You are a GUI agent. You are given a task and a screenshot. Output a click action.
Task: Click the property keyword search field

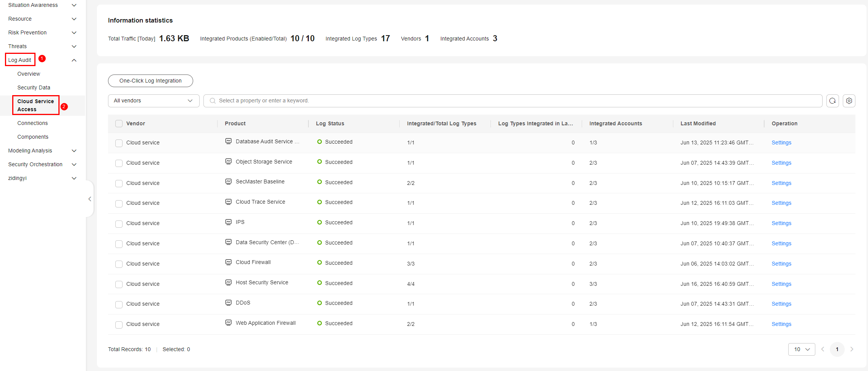(x=513, y=101)
